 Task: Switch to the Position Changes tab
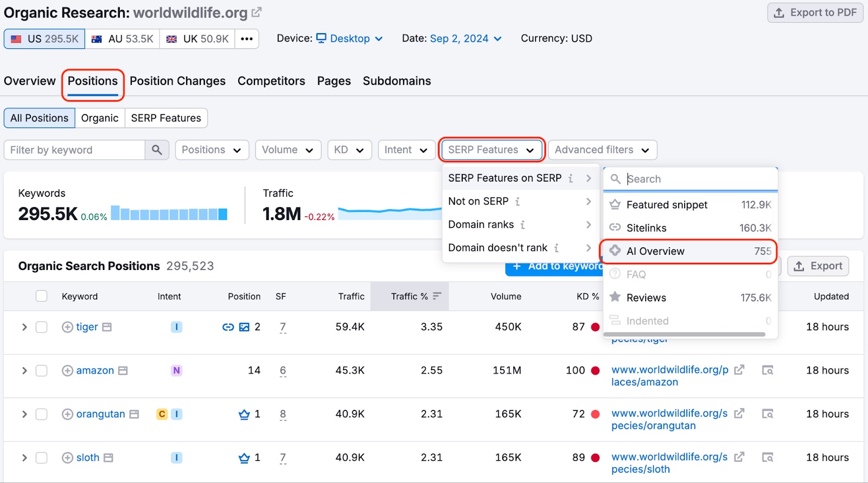[177, 81]
